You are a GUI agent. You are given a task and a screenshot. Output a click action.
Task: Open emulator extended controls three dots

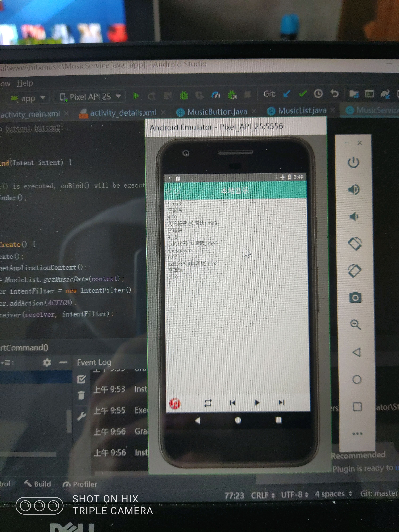point(357,434)
